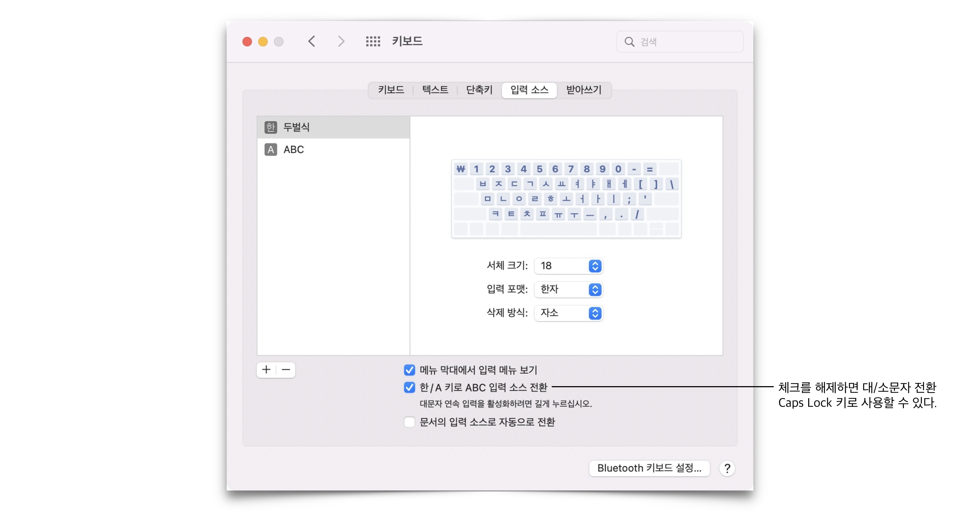
Task: Open the 입력 포맷 dropdown showing 한자
Action: (x=568, y=289)
